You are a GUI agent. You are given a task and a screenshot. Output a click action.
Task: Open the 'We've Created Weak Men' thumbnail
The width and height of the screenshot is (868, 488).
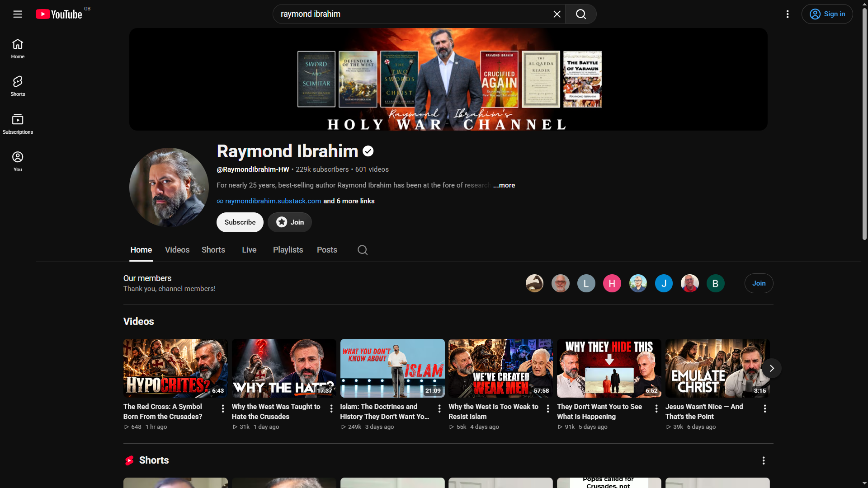(500, 368)
